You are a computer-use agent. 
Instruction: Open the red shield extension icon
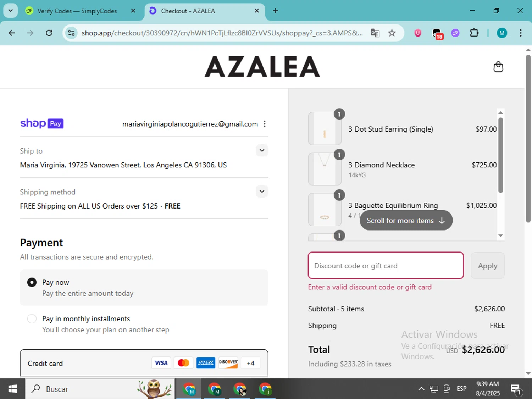[x=418, y=33]
